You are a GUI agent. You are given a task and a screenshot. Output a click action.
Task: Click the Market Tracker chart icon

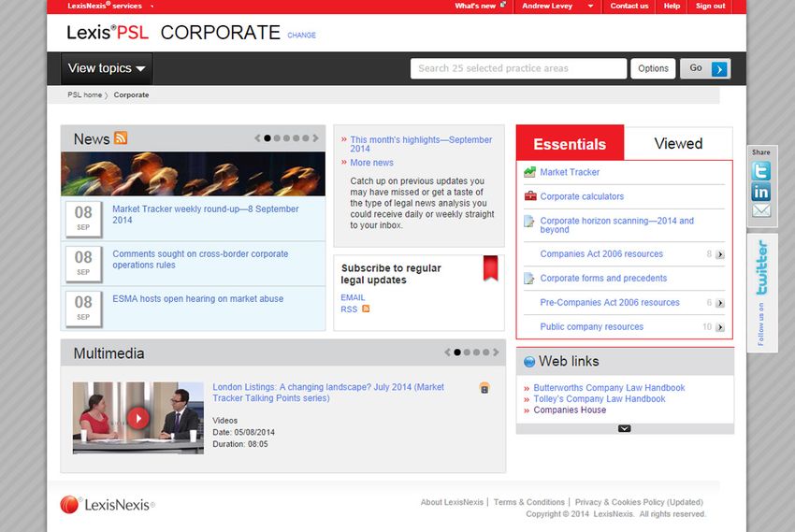(529, 172)
